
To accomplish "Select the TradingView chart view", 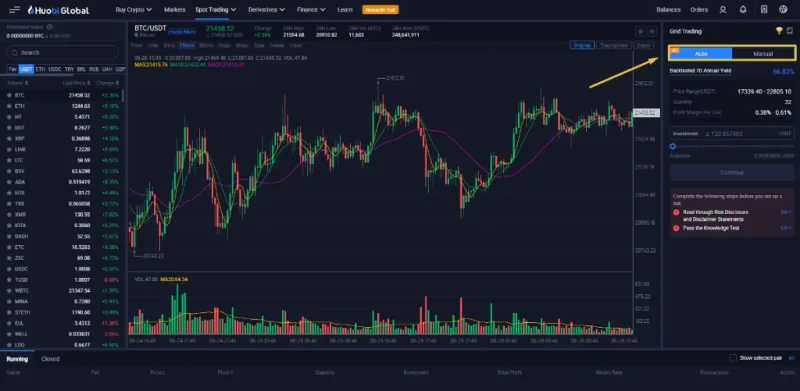I will [614, 45].
